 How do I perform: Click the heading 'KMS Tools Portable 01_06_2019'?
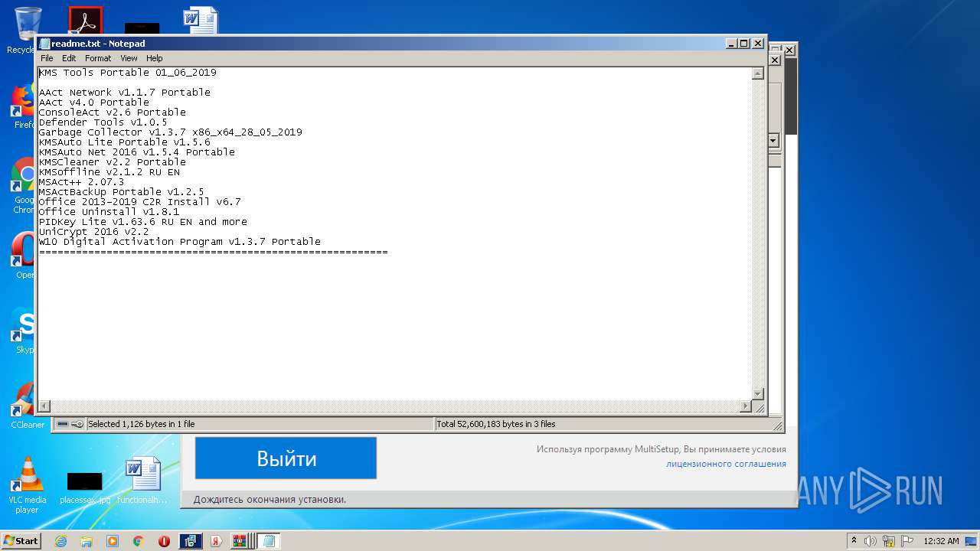(x=128, y=72)
